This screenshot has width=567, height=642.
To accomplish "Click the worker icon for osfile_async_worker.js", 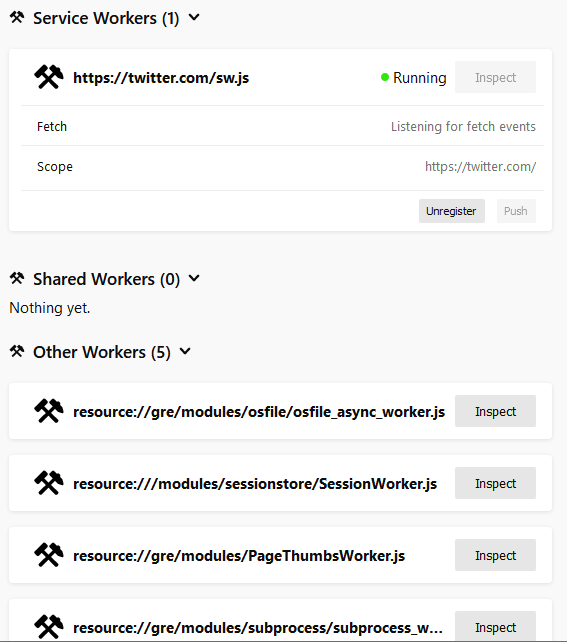I will pyautogui.click(x=49, y=411).
